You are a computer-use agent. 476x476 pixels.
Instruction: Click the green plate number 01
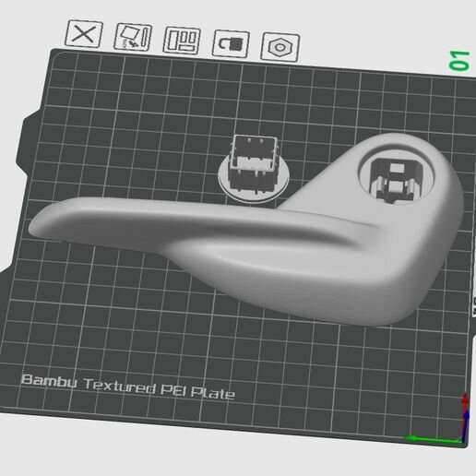click(459, 61)
